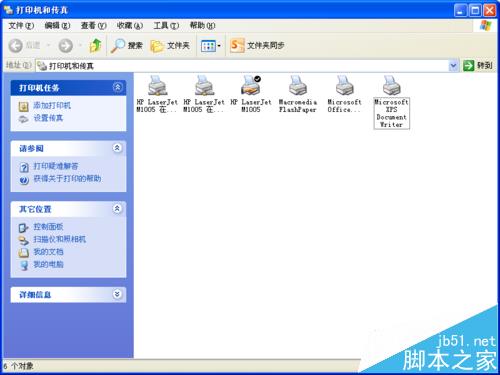Image resolution: width=500 pixels, height=375 pixels.
Task: Select default HP LaserJet M1005 printer with checkmark
Action: point(251,94)
